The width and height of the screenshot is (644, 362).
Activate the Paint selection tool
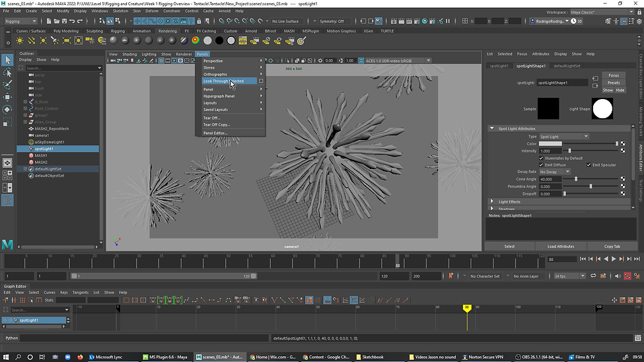(x=7, y=85)
